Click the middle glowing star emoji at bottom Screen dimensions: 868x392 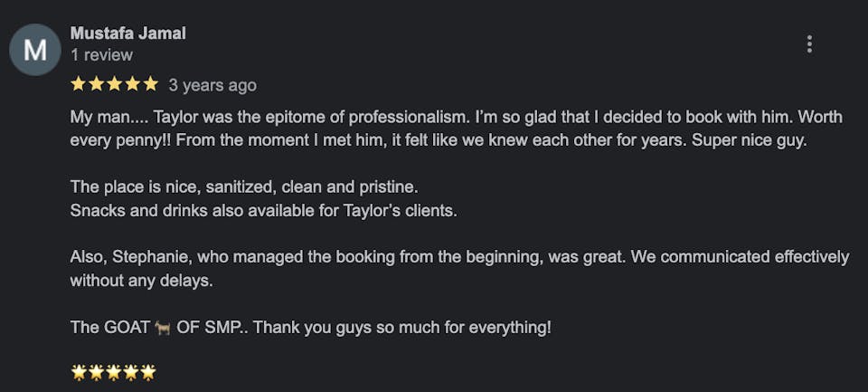coord(113,372)
